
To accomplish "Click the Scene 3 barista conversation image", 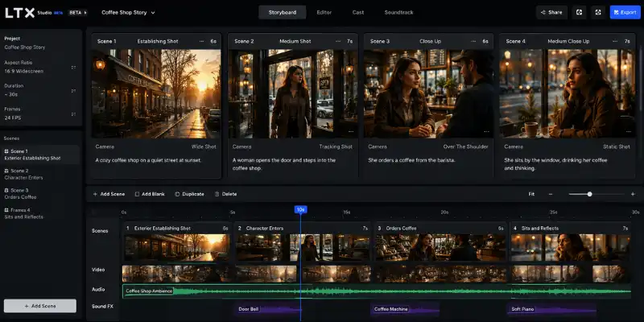I will tap(428, 93).
